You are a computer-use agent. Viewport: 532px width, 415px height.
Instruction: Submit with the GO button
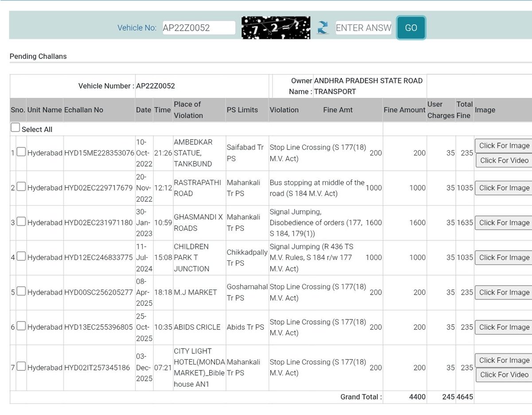click(x=411, y=27)
